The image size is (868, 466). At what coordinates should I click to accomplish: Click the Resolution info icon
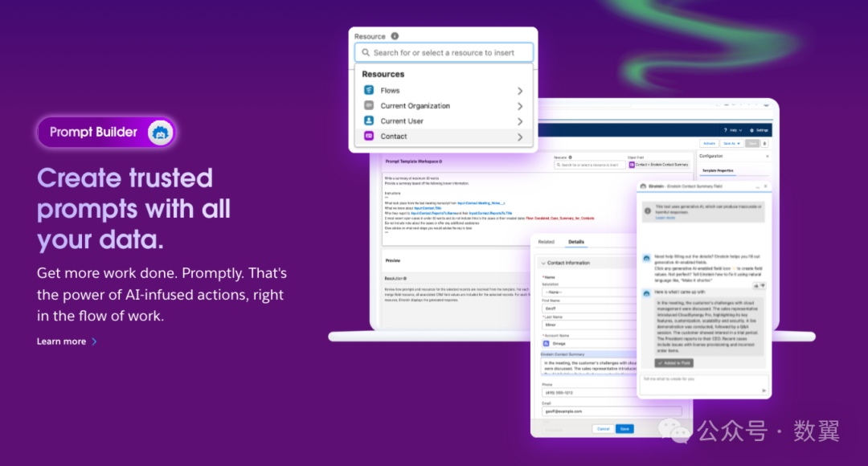[x=405, y=278]
